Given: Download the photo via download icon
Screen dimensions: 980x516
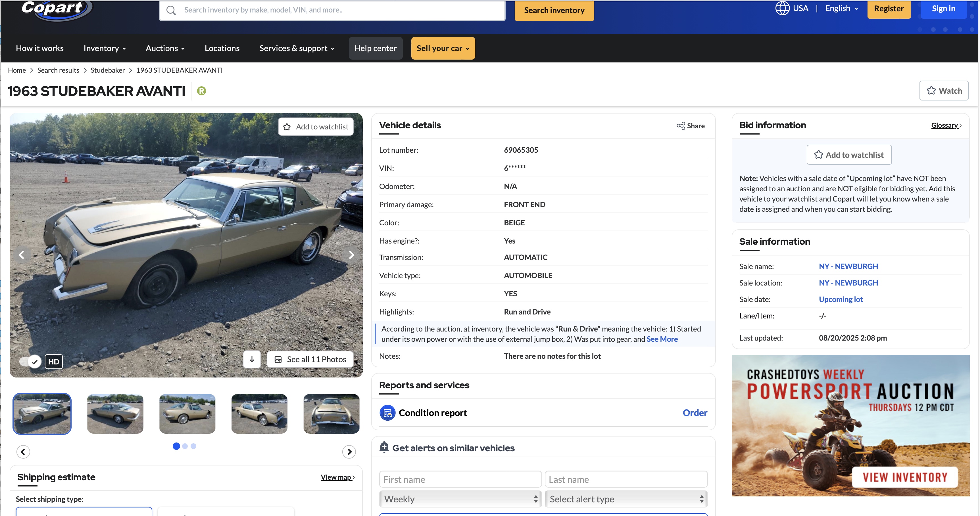Looking at the screenshot, I should [x=252, y=359].
